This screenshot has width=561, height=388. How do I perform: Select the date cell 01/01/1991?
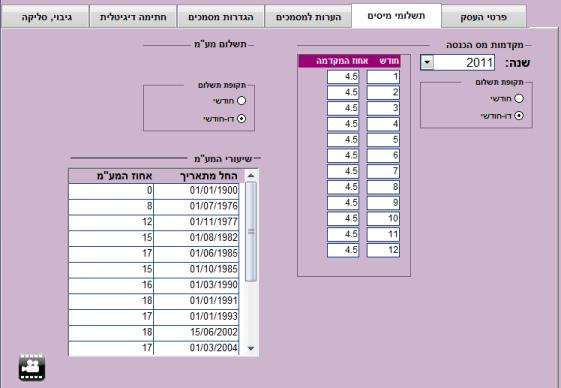196,301
